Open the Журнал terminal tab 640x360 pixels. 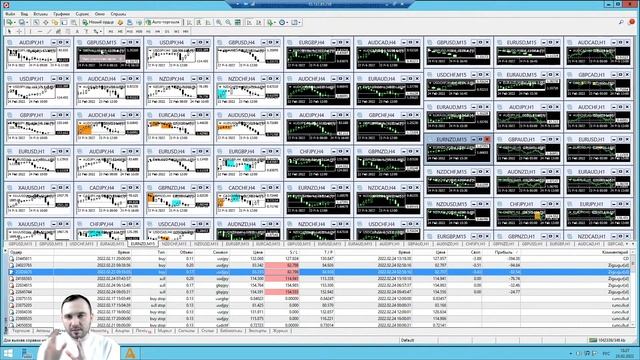coord(280,331)
